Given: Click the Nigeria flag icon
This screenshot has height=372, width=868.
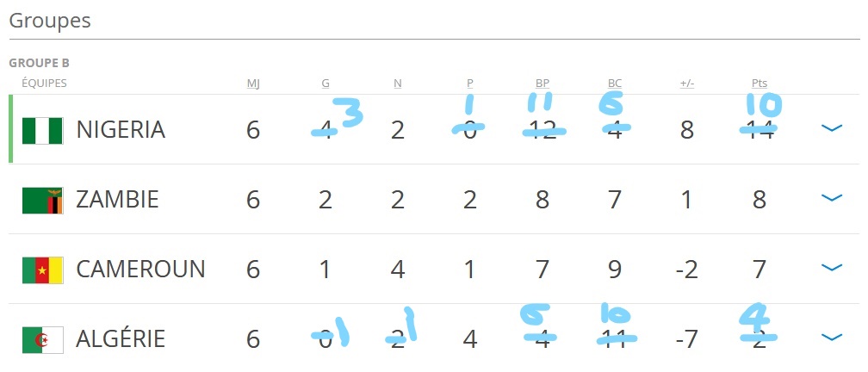Looking at the screenshot, I should pyautogui.click(x=42, y=130).
